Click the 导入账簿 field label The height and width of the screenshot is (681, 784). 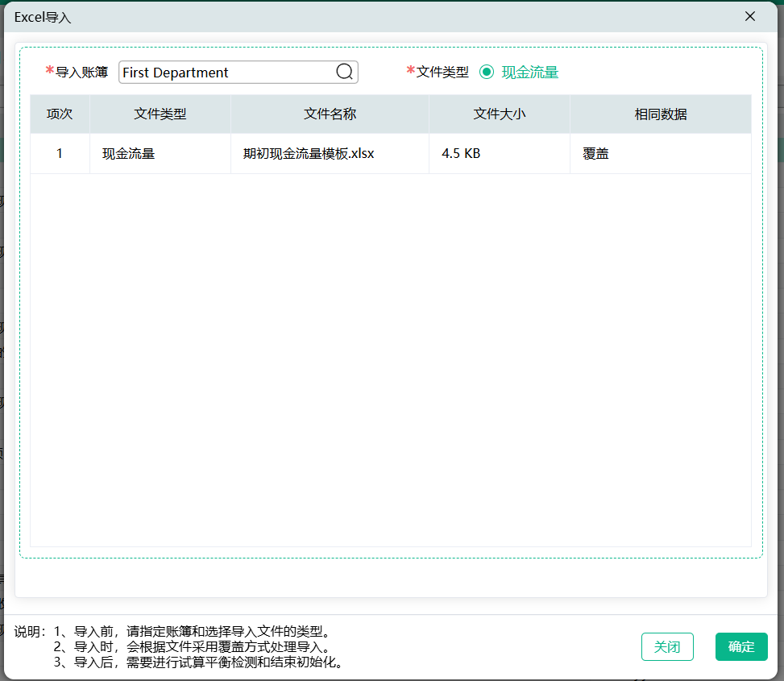81,73
